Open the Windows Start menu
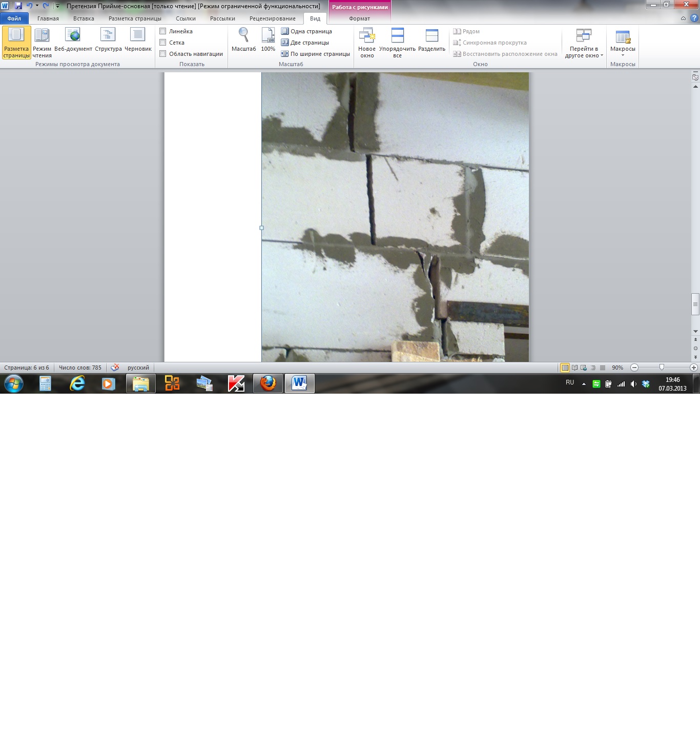The width and height of the screenshot is (700, 753). point(14,383)
